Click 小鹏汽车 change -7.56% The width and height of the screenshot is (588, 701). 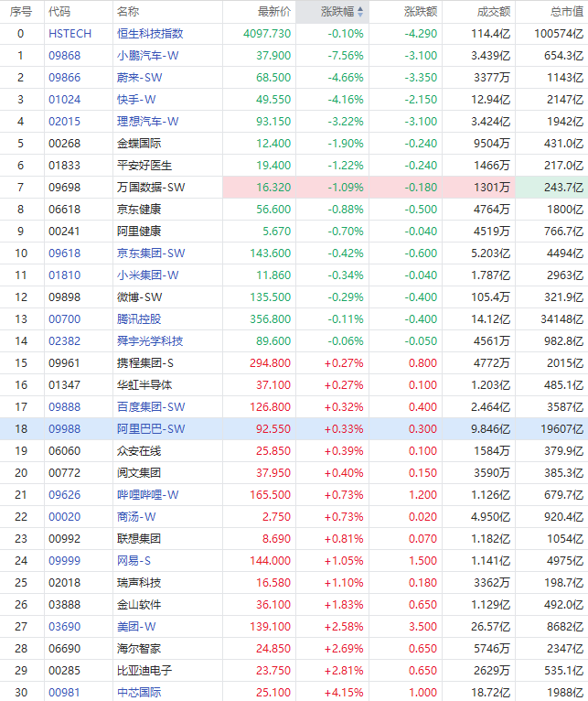click(x=346, y=56)
